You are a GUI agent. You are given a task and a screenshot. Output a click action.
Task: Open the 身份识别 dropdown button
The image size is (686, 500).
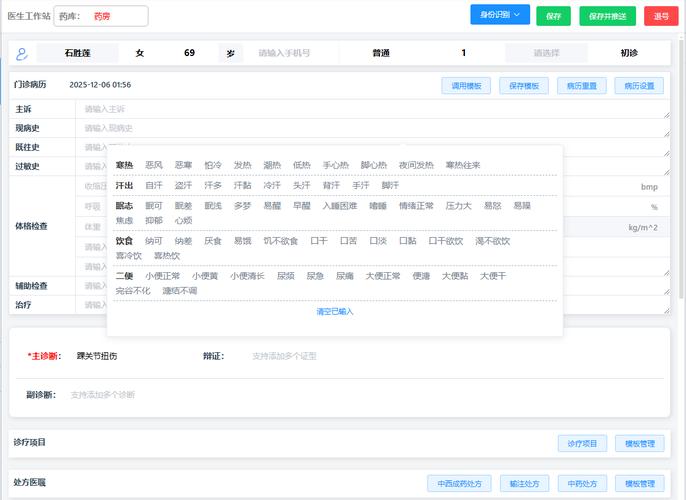point(500,15)
